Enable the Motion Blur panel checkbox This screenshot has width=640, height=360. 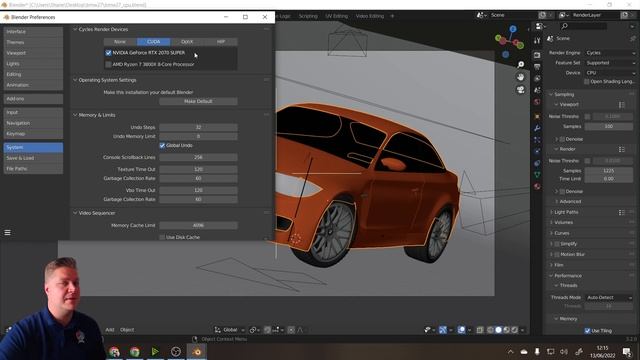(557, 254)
